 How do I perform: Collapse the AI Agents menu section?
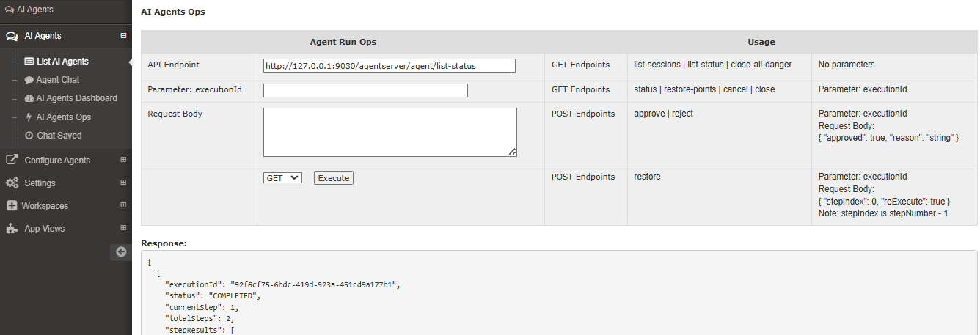pyautogui.click(x=123, y=36)
